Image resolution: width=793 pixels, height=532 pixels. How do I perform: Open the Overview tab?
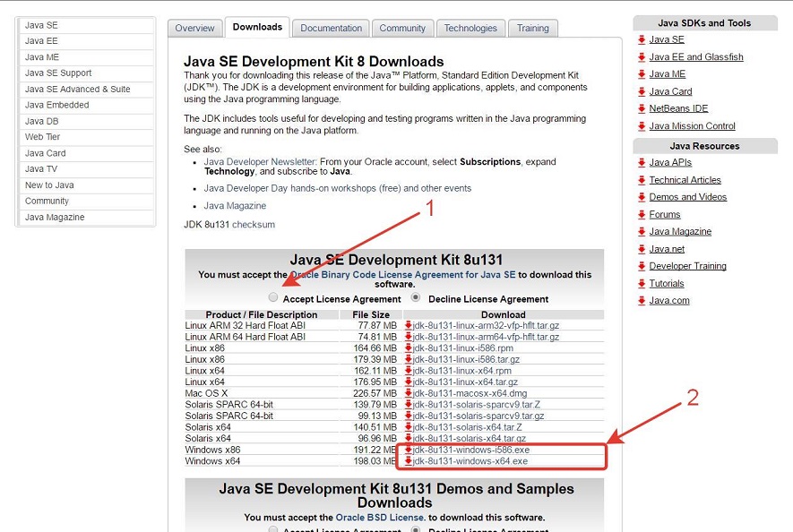[x=194, y=29]
